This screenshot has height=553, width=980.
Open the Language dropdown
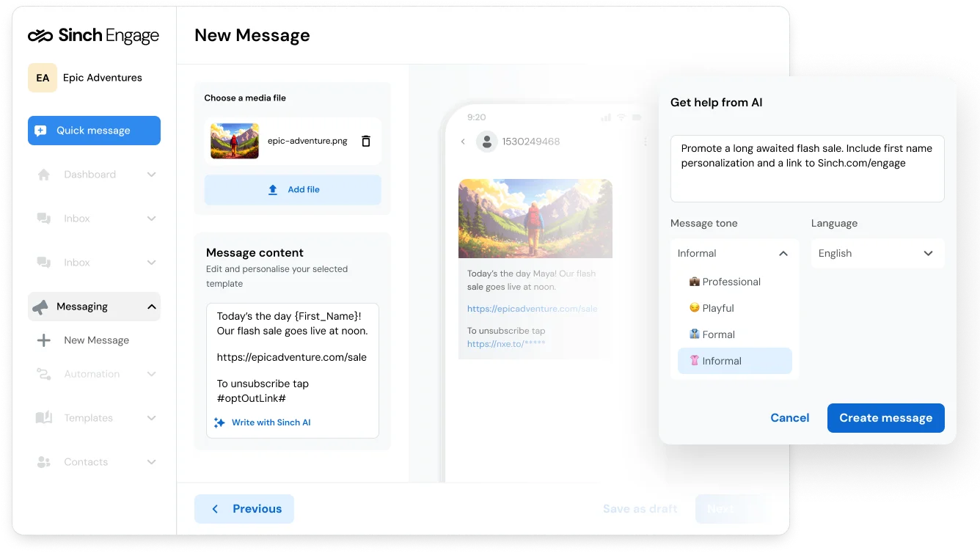[x=877, y=252]
